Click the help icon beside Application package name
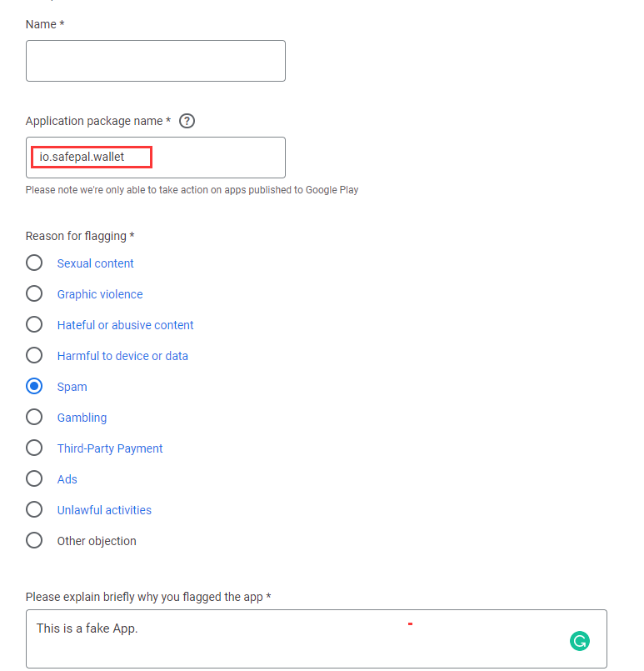Viewport: 644px width, 671px height. coord(187,121)
